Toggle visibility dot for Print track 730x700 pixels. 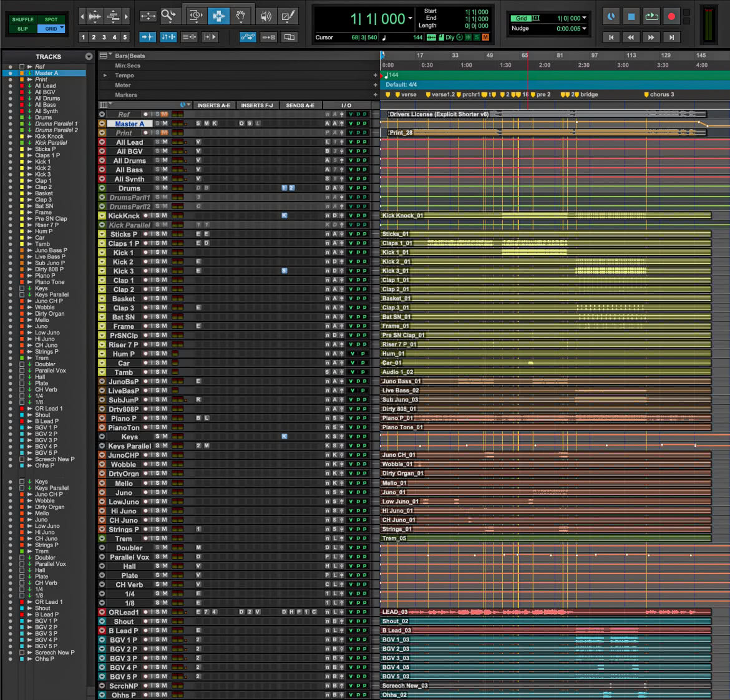coord(10,80)
